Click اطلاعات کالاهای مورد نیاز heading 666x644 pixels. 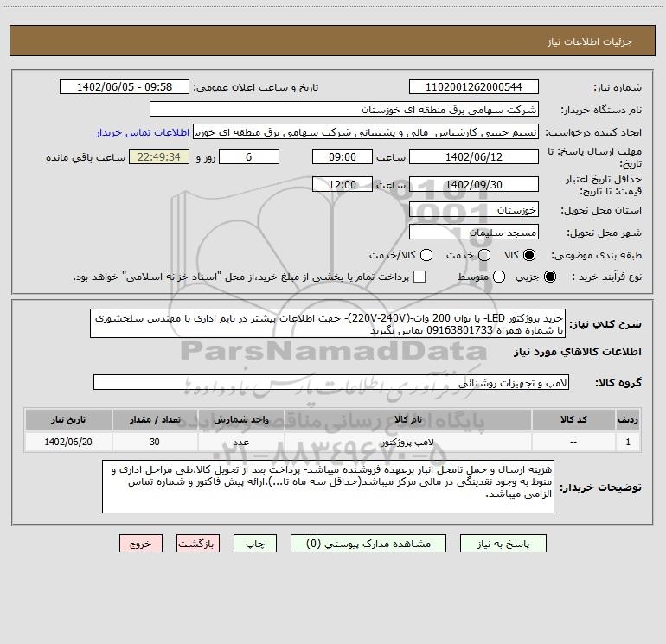(x=577, y=352)
